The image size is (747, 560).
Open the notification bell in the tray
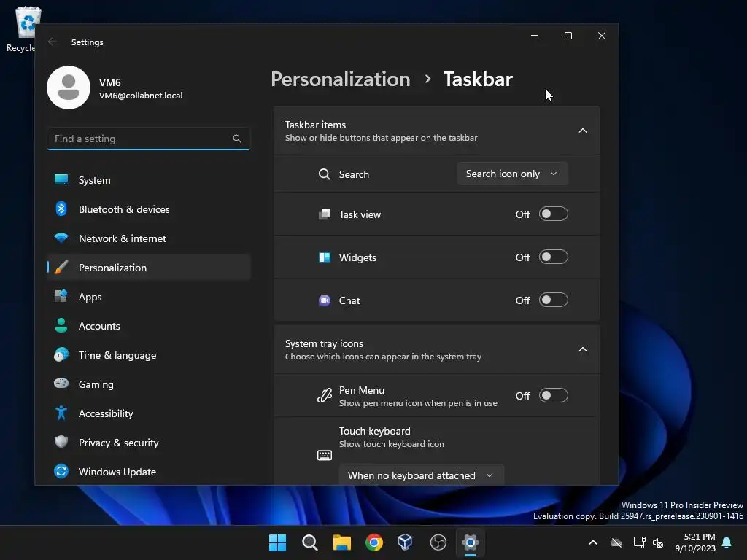click(727, 542)
